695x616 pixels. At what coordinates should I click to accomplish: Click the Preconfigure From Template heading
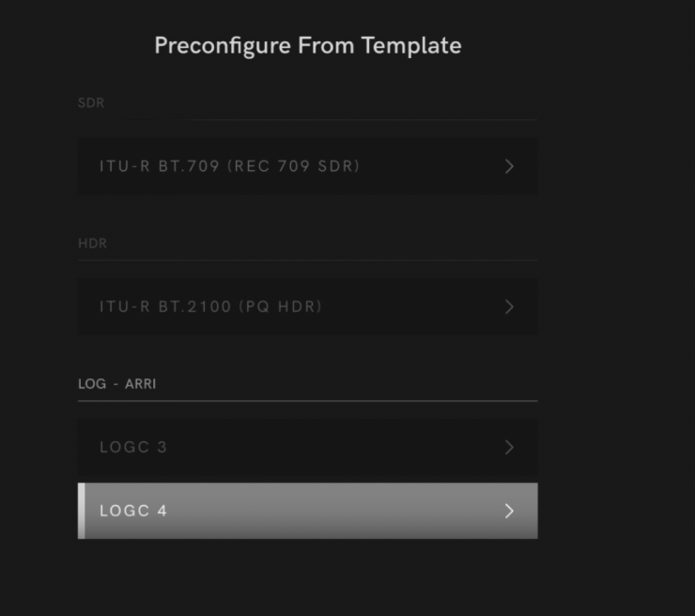[x=307, y=45]
